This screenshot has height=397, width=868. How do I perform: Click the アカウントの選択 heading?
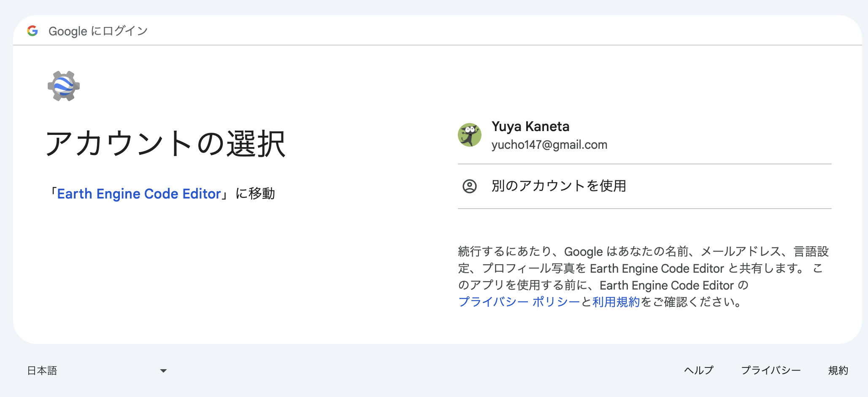[x=165, y=144]
